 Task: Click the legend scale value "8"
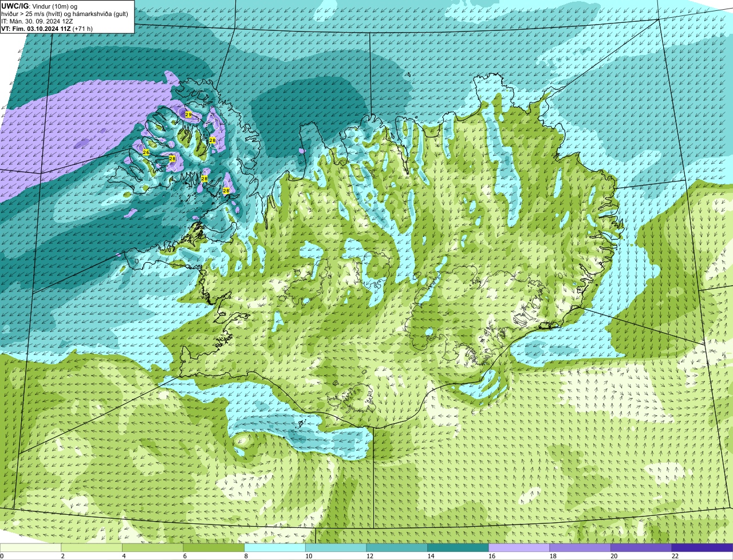(x=246, y=556)
